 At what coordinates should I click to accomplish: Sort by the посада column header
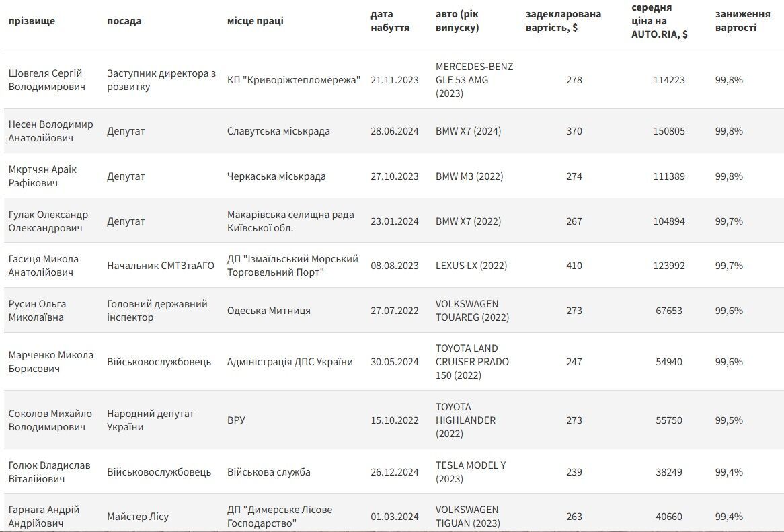click(x=124, y=21)
